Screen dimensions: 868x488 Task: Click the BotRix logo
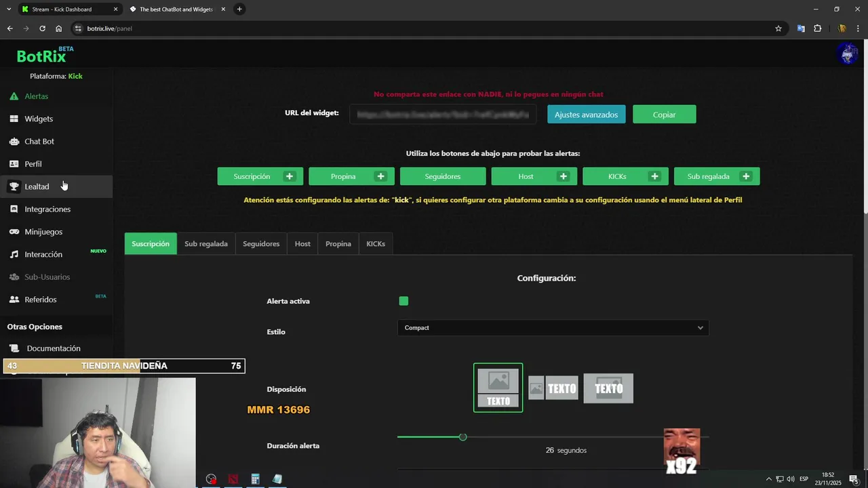45,56
